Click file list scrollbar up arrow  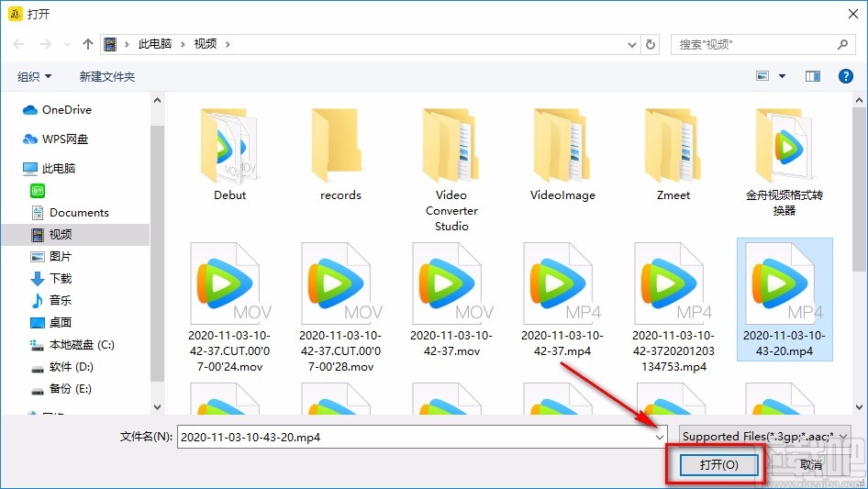tap(859, 101)
